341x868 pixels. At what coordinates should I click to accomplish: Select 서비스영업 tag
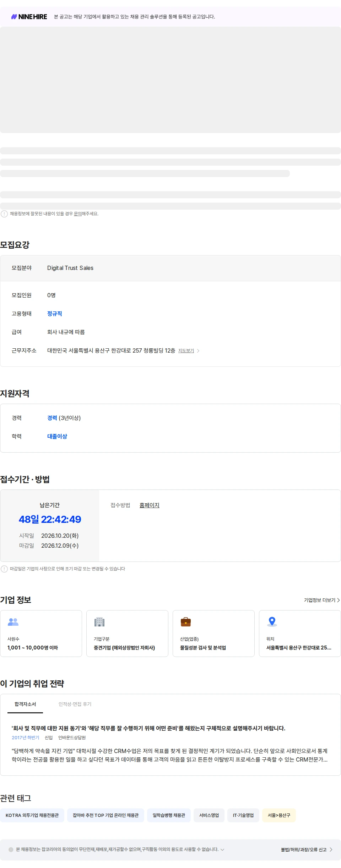pos(209,816)
